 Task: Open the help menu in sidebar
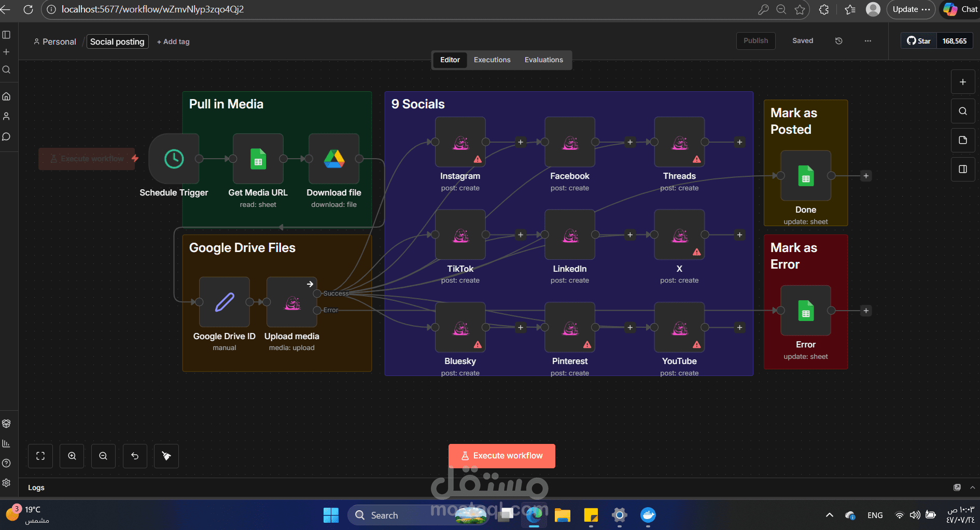pos(6,463)
